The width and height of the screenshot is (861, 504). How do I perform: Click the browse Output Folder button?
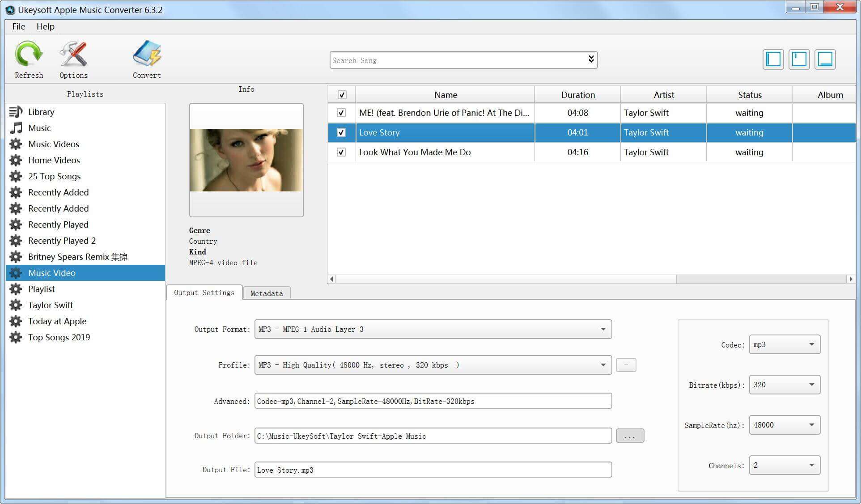click(628, 436)
